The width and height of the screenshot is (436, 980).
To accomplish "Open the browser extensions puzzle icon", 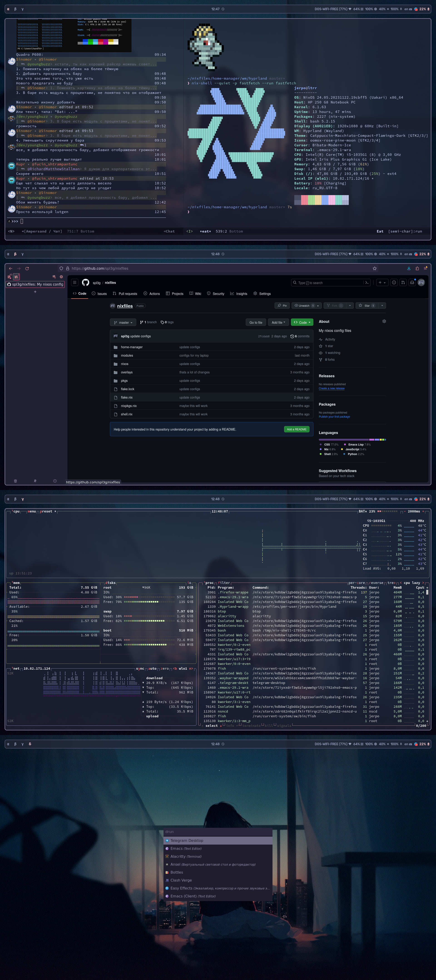I will [x=417, y=269].
